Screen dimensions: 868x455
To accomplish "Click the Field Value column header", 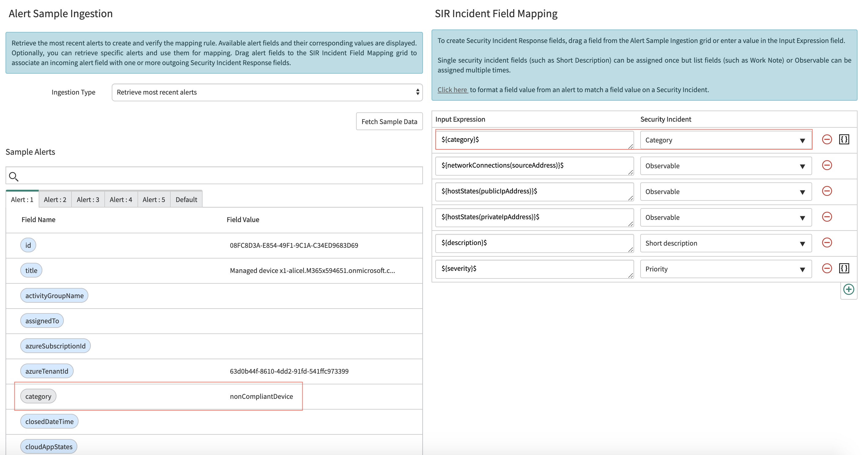I will click(243, 220).
